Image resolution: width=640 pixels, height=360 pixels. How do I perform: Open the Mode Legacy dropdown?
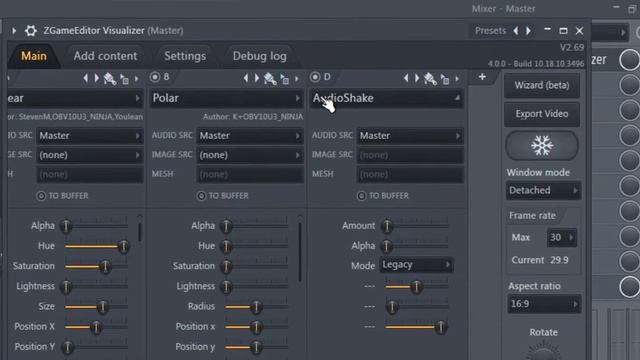pyautogui.click(x=416, y=265)
